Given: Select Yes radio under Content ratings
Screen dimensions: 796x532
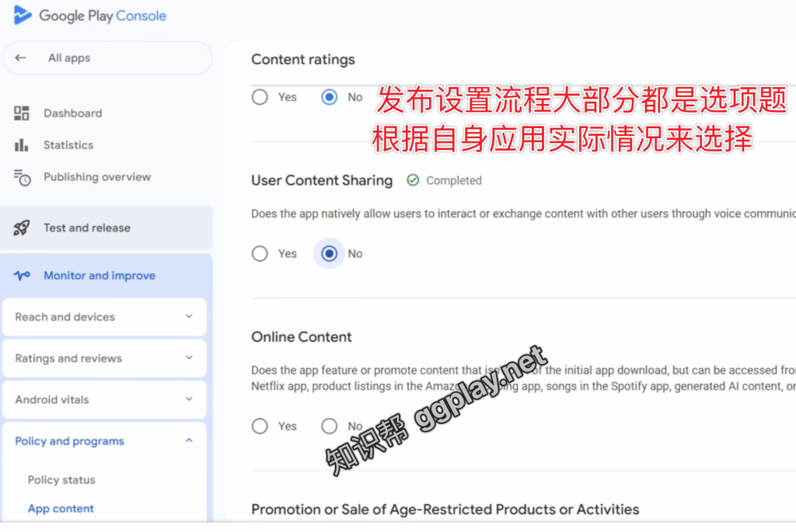Looking at the screenshot, I should [260, 97].
